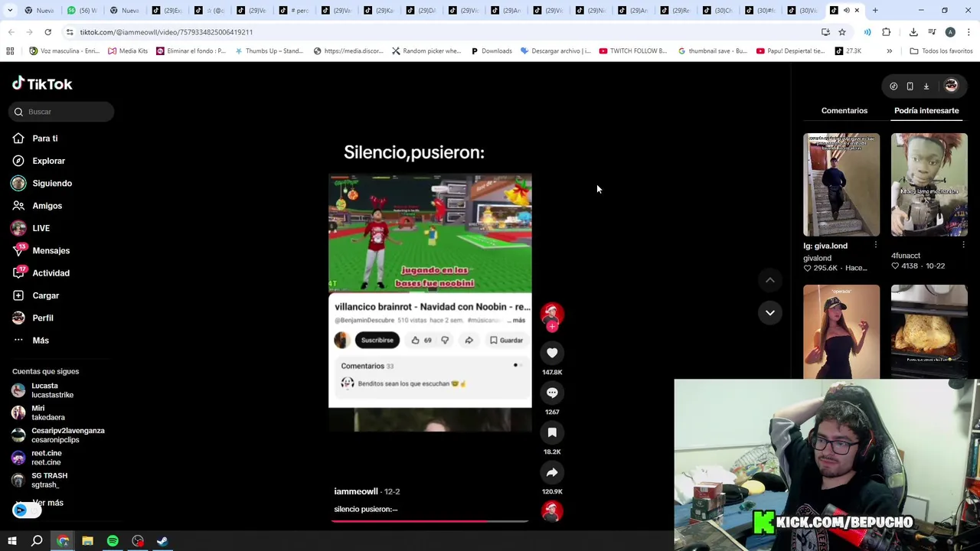
Task: Share the video using arrow icon
Action: (x=552, y=472)
